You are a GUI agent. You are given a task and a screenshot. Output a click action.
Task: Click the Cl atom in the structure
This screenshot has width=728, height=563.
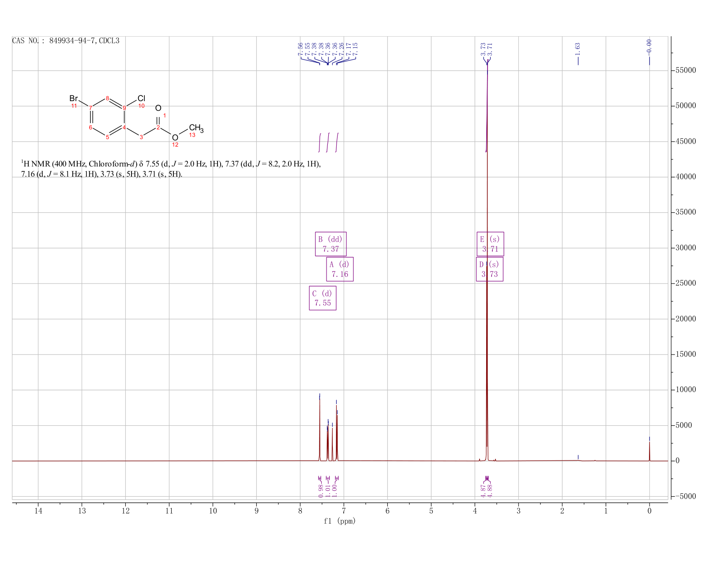point(141,98)
